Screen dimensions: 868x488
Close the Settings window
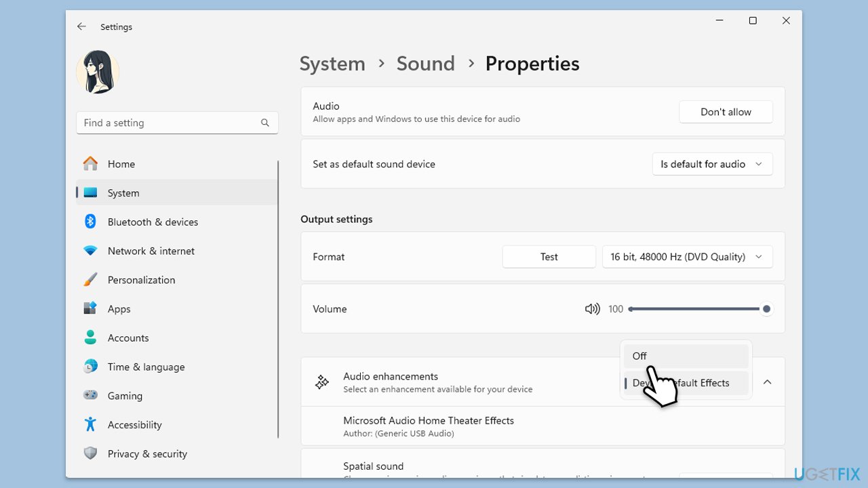click(786, 21)
